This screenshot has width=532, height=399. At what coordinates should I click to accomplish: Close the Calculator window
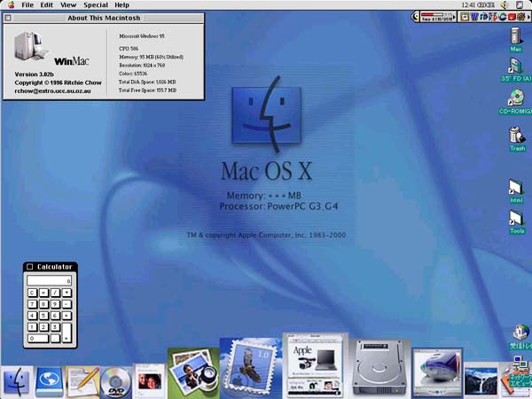[29, 267]
